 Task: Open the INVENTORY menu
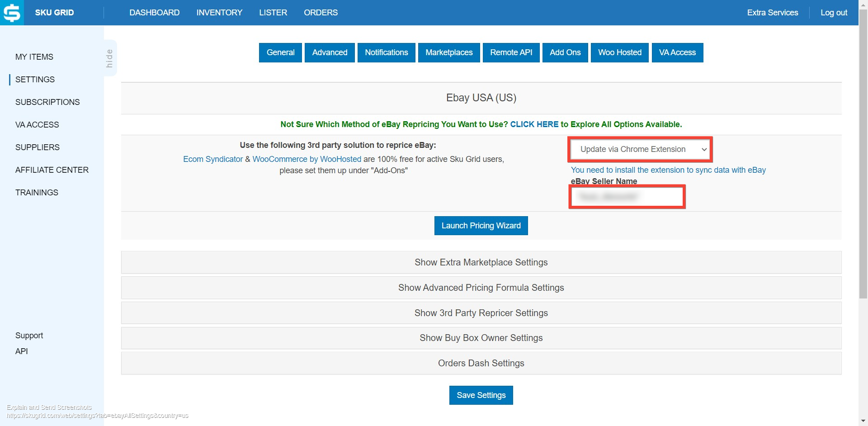click(219, 13)
